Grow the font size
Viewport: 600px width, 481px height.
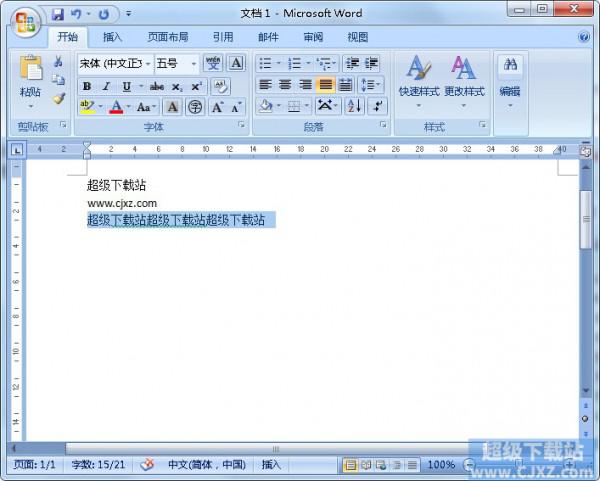(x=217, y=107)
